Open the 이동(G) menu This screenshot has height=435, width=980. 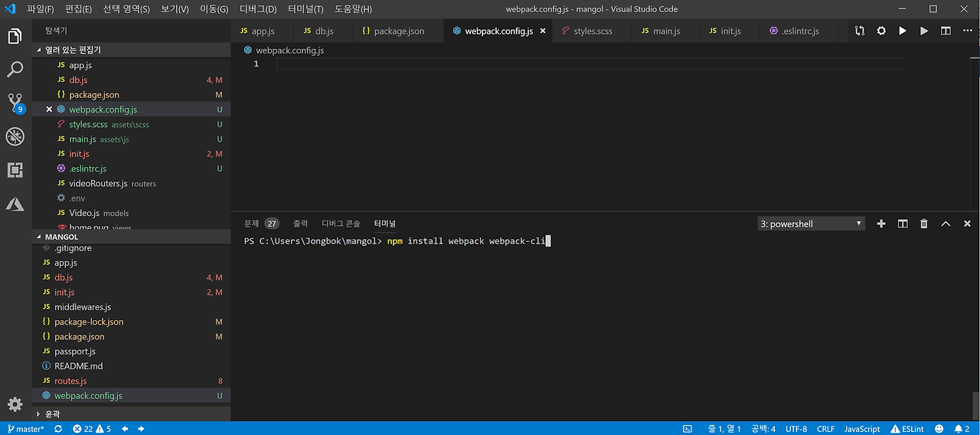(214, 9)
